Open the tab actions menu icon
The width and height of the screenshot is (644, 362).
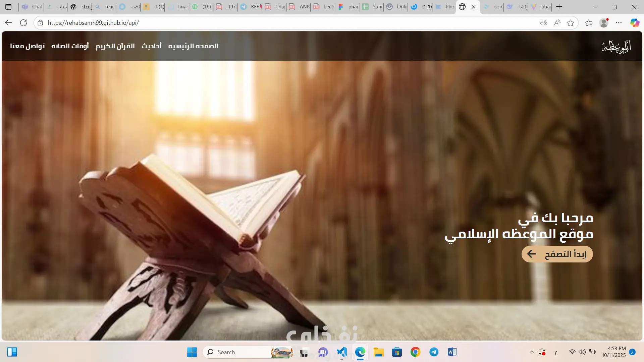tap(8, 7)
